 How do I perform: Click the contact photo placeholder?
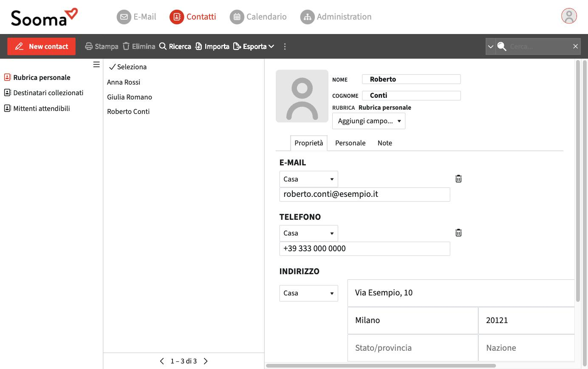[x=302, y=96]
